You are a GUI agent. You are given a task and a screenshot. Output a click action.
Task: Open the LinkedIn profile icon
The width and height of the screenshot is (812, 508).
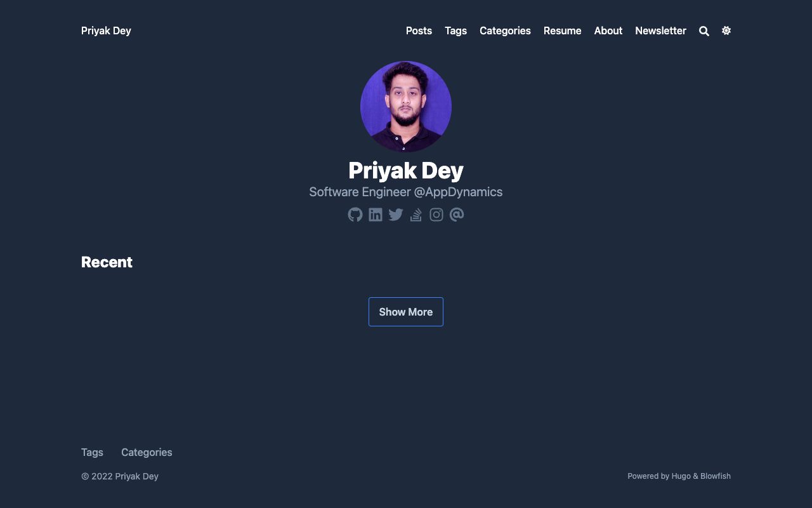pyautogui.click(x=376, y=215)
